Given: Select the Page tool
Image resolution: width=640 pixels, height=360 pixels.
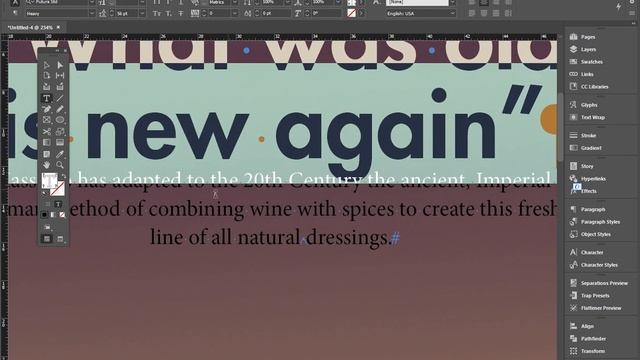Looking at the screenshot, I should click(47, 76).
